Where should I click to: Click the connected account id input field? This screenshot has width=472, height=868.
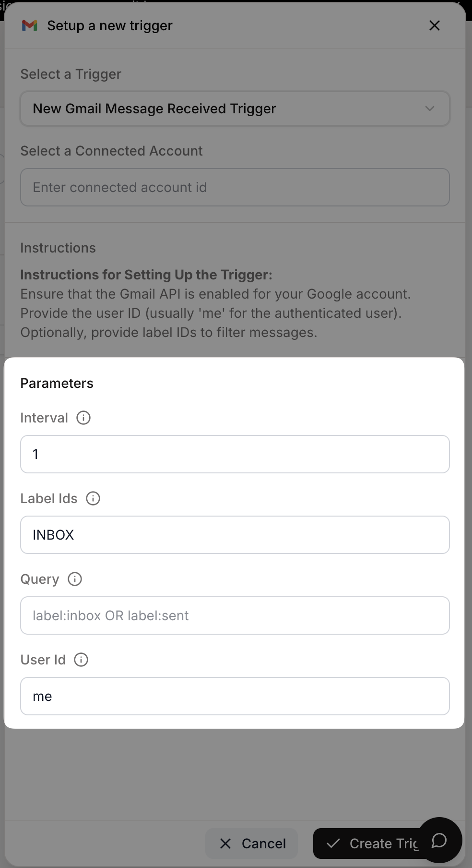coord(235,187)
